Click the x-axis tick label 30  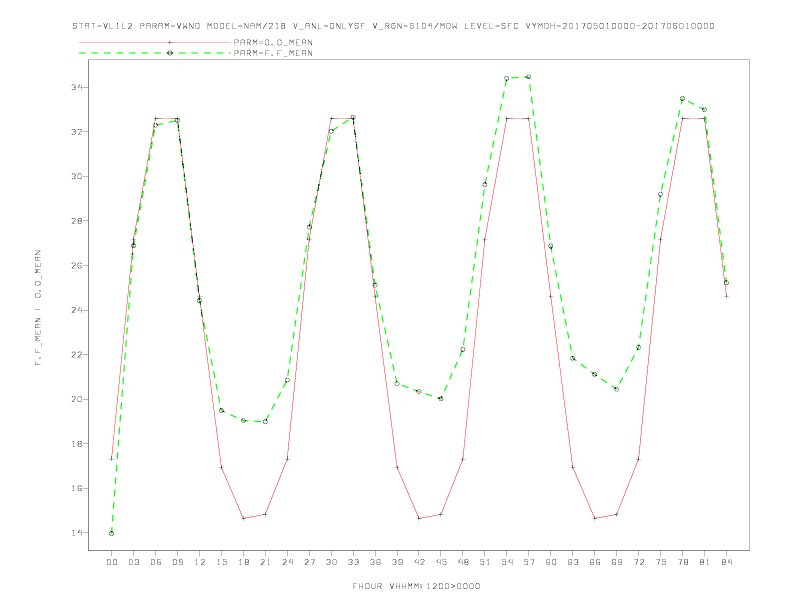tap(331, 562)
